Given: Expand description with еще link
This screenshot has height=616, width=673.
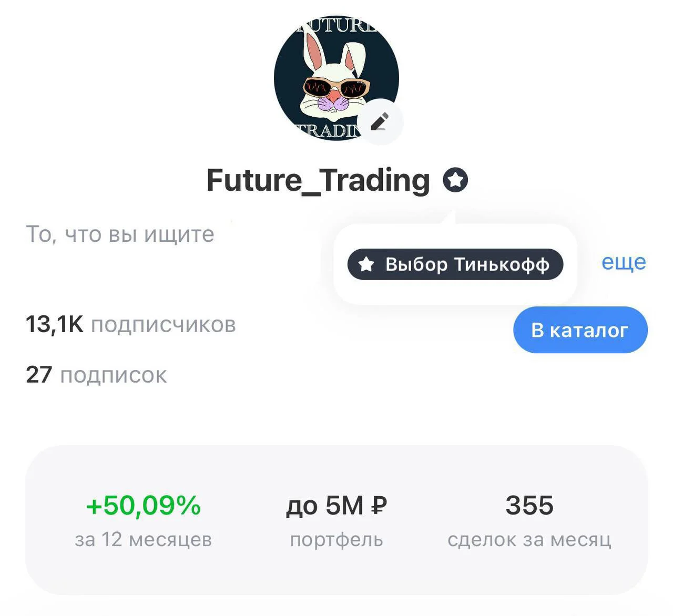Looking at the screenshot, I should pyautogui.click(x=624, y=262).
